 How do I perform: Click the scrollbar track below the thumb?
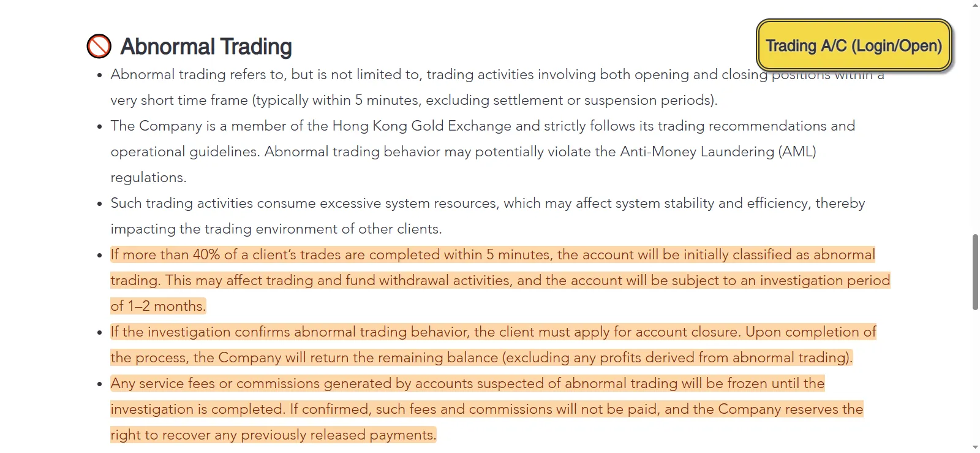click(x=975, y=376)
